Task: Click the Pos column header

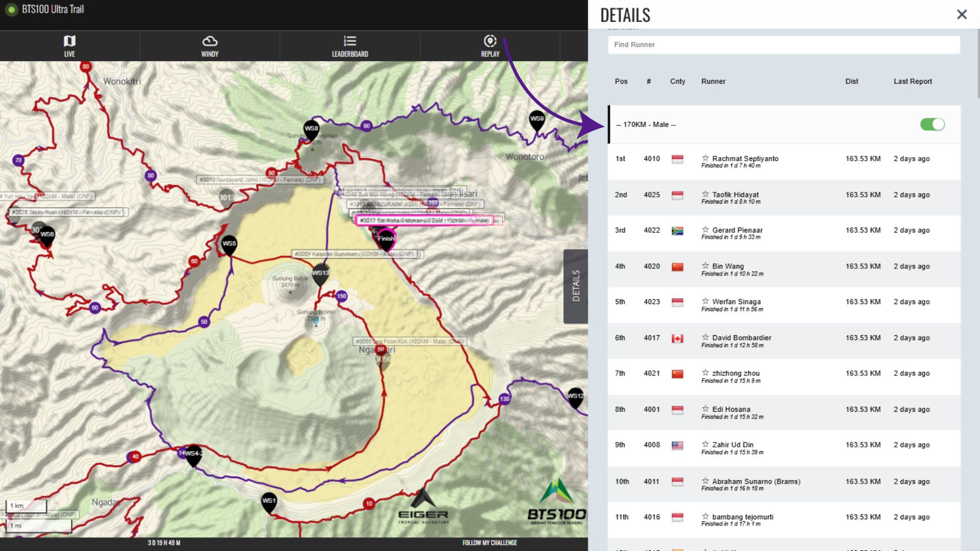Action: pos(621,81)
